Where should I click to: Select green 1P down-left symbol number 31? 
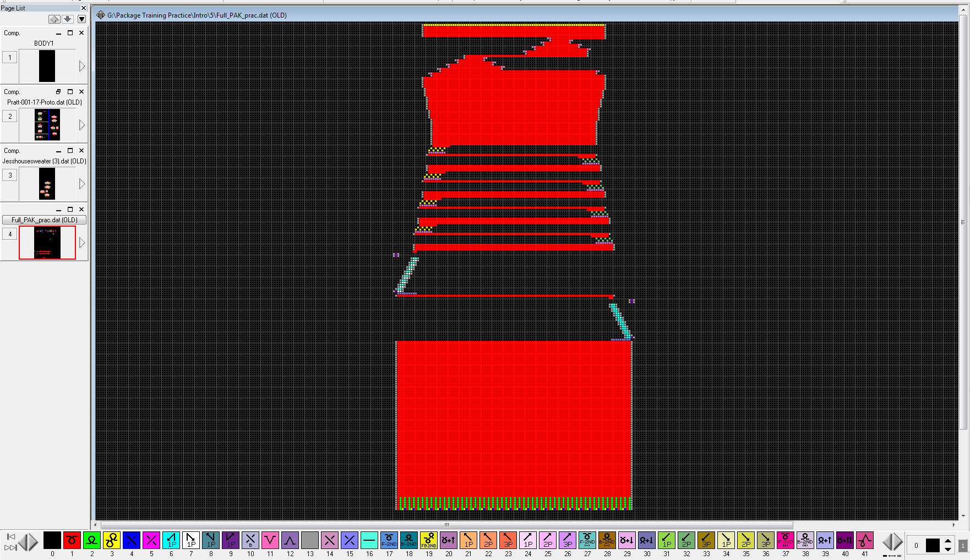pyautogui.click(x=667, y=541)
